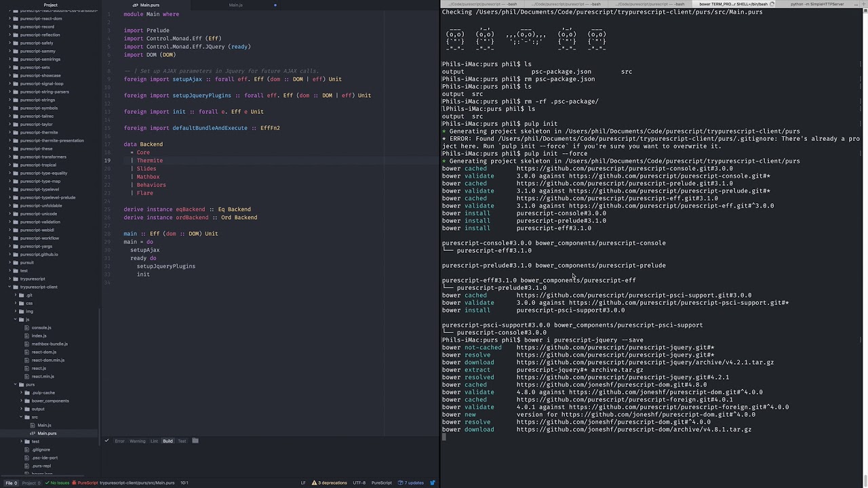868x488 pixels.
Task: Open the .psc-ide-port file
Action: pyautogui.click(x=45, y=457)
